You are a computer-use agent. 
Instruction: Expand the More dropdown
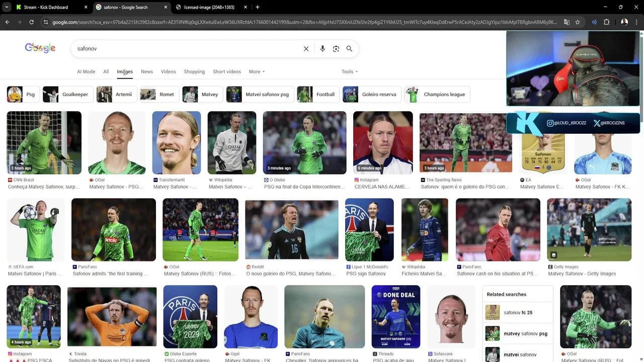[x=257, y=71]
